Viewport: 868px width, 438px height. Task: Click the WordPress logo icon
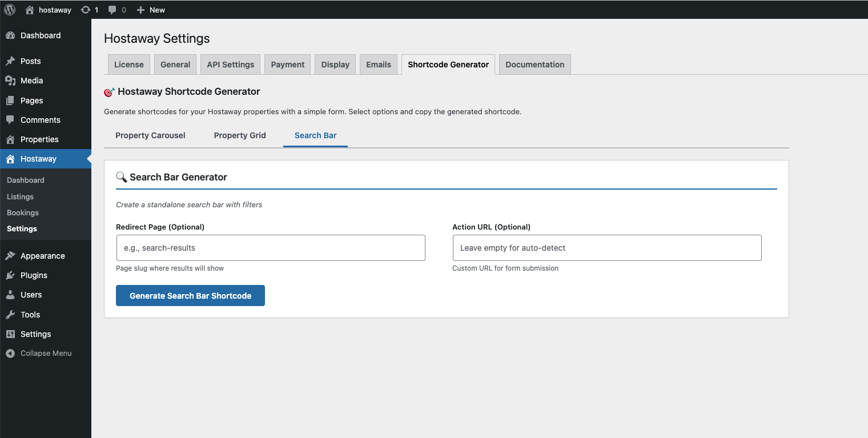tap(9, 9)
